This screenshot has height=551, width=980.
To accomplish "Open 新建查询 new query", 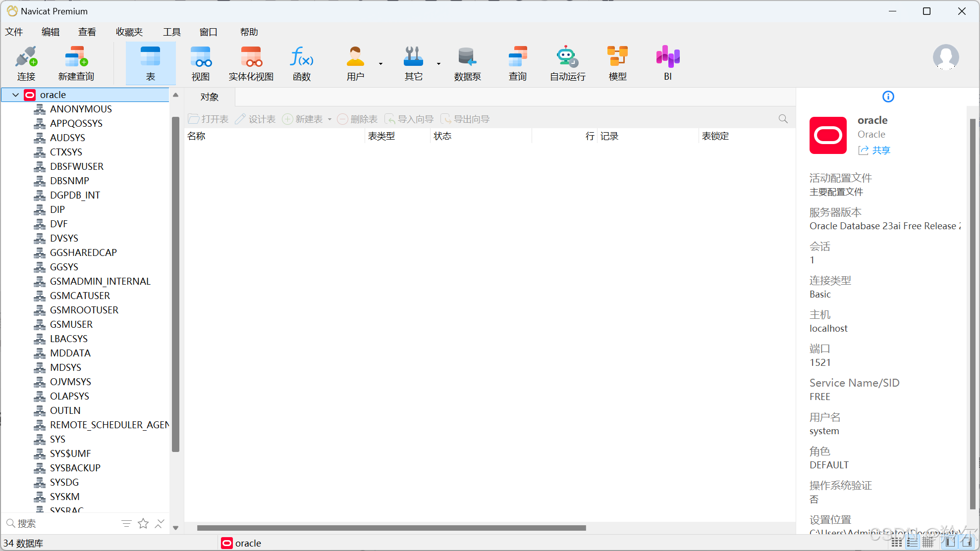I will point(76,63).
